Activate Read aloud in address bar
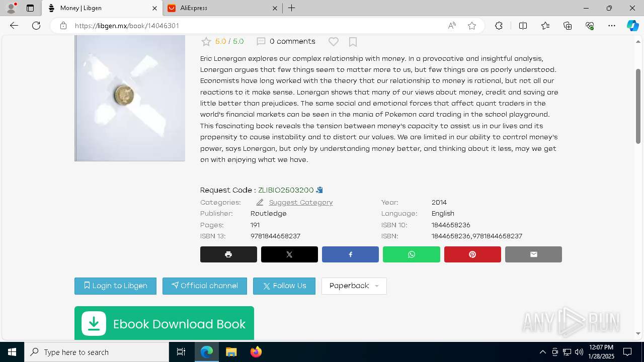Viewport: 644px width, 362px height. [452, 26]
